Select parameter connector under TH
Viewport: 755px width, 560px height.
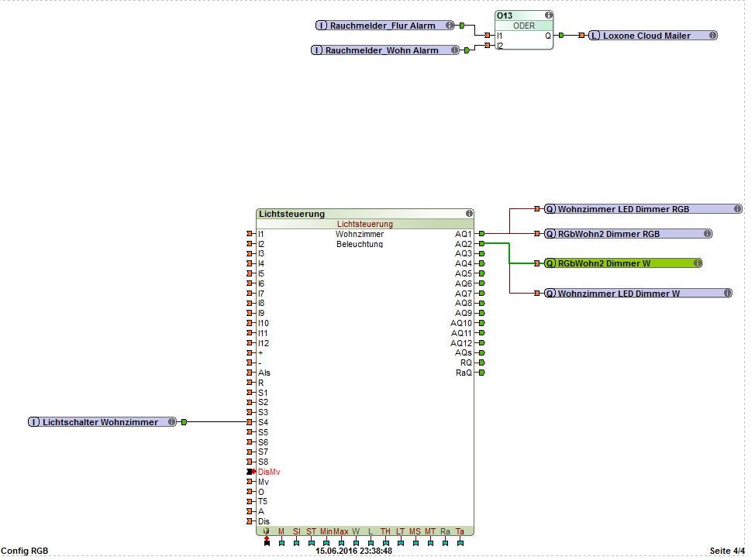click(x=386, y=543)
